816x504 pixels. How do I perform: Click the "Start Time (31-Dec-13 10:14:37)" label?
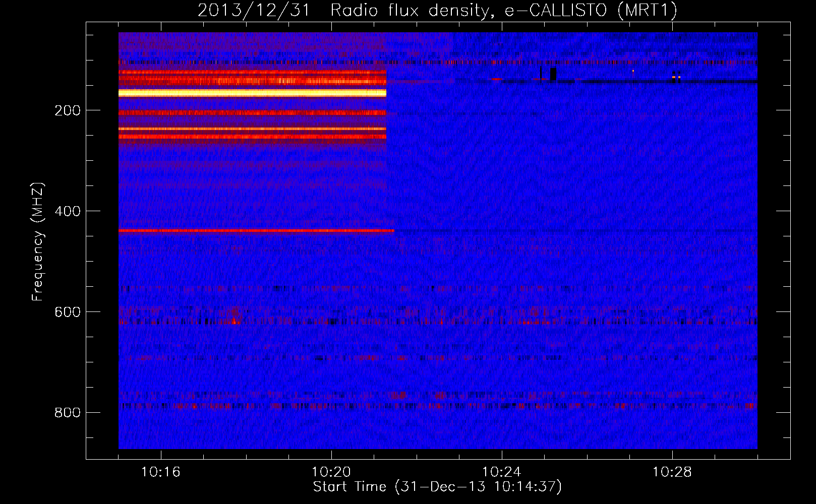tap(437, 486)
